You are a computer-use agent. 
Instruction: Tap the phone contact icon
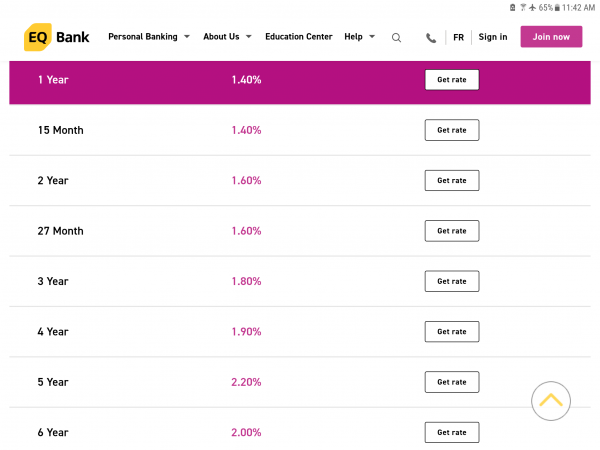pos(431,38)
